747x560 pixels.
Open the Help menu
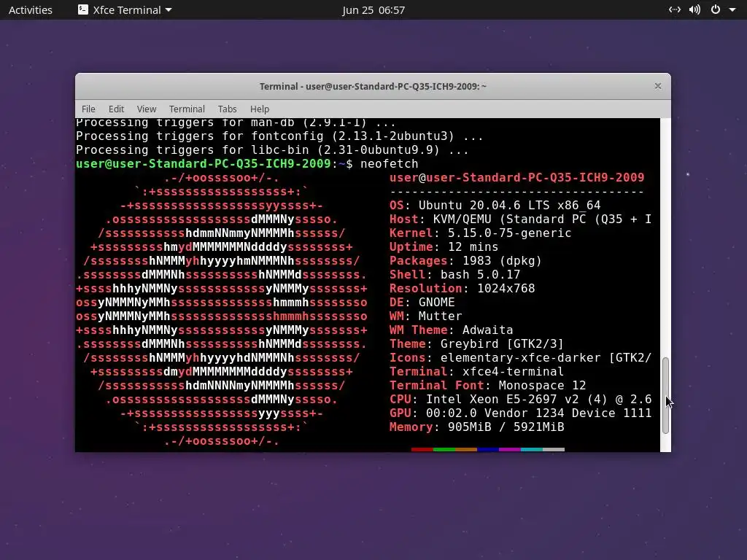point(260,109)
